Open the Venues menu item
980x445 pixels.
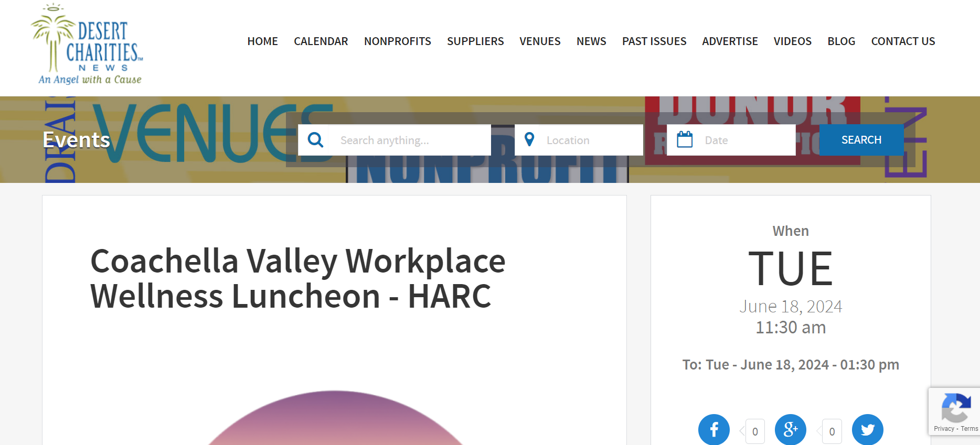point(540,41)
